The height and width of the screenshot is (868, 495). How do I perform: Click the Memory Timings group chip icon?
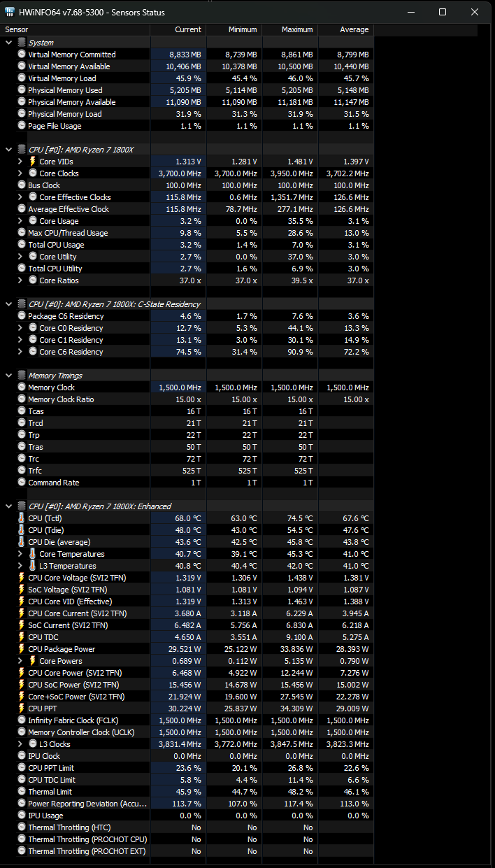(22, 376)
